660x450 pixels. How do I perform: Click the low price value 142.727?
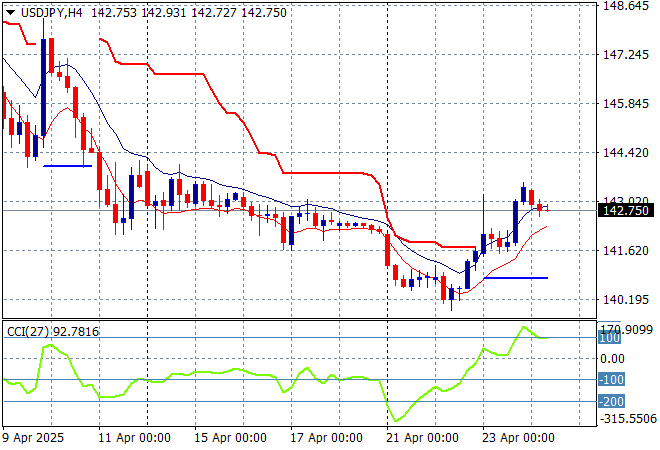214,13
